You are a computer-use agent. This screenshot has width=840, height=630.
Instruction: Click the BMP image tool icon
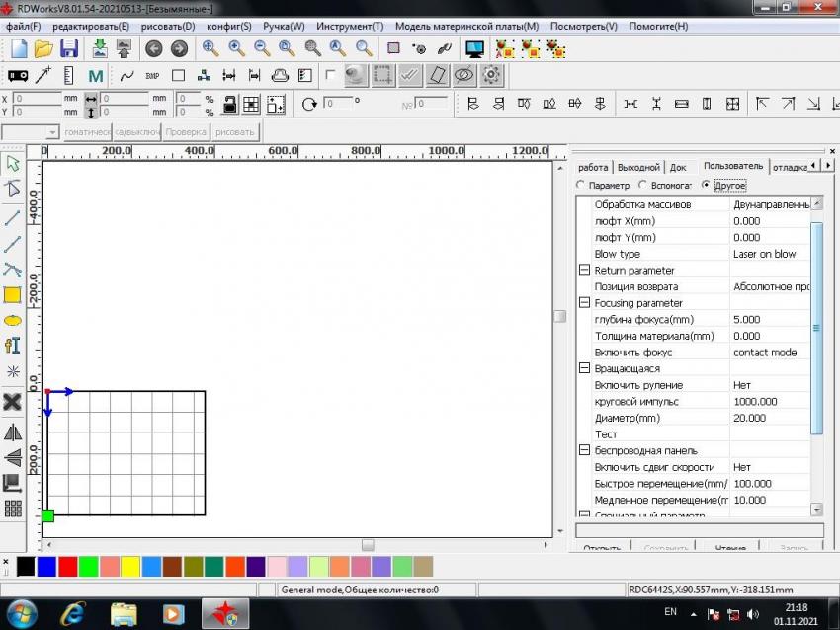[152, 75]
